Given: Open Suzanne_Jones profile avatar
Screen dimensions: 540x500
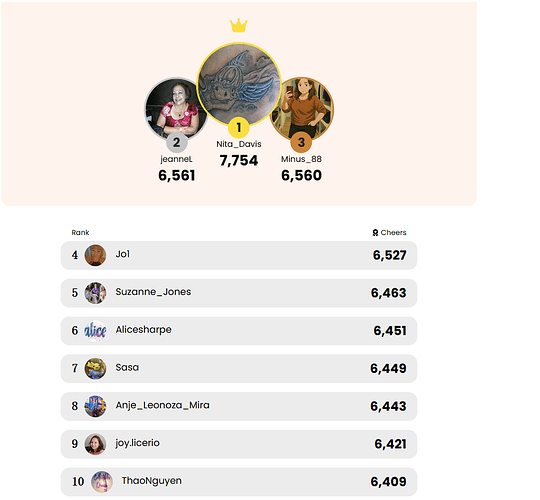Looking at the screenshot, I should coord(95,293).
